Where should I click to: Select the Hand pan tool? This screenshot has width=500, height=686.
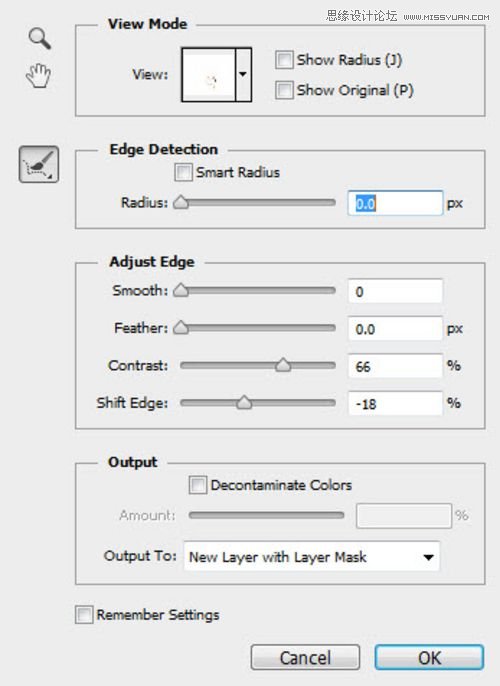[x=38, y=75]
